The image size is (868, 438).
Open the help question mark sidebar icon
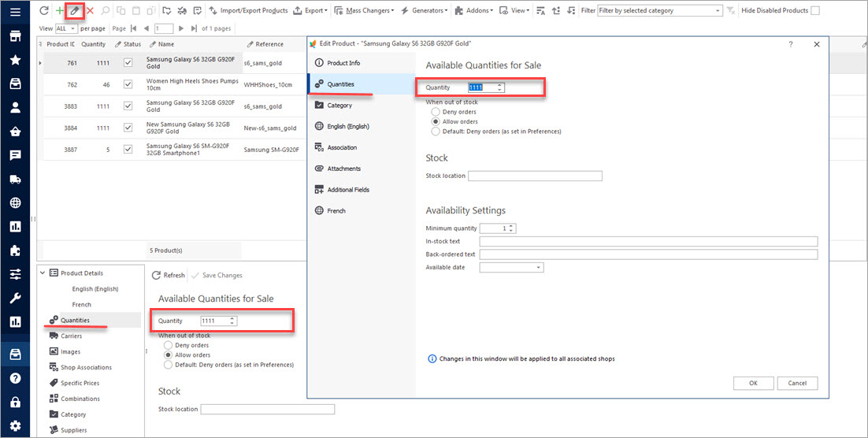(16, 378)
